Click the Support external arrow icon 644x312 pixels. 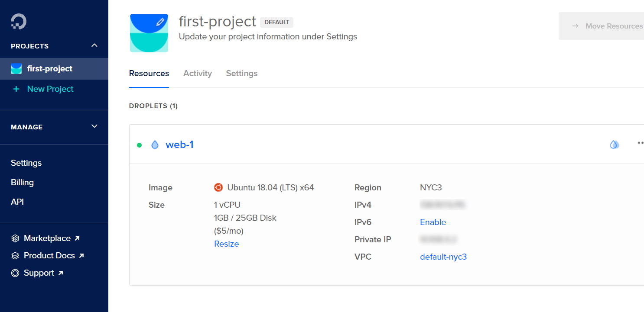(x=61, y=273)
